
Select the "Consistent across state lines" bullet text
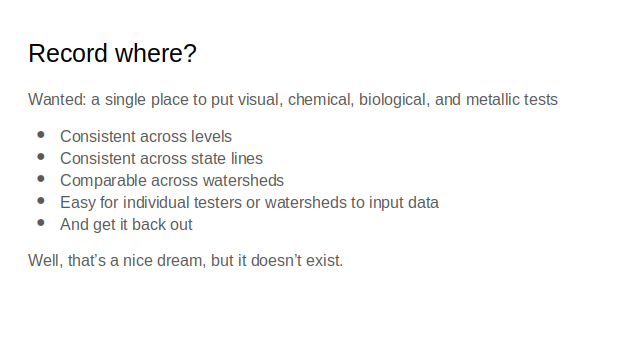point(161,158)
